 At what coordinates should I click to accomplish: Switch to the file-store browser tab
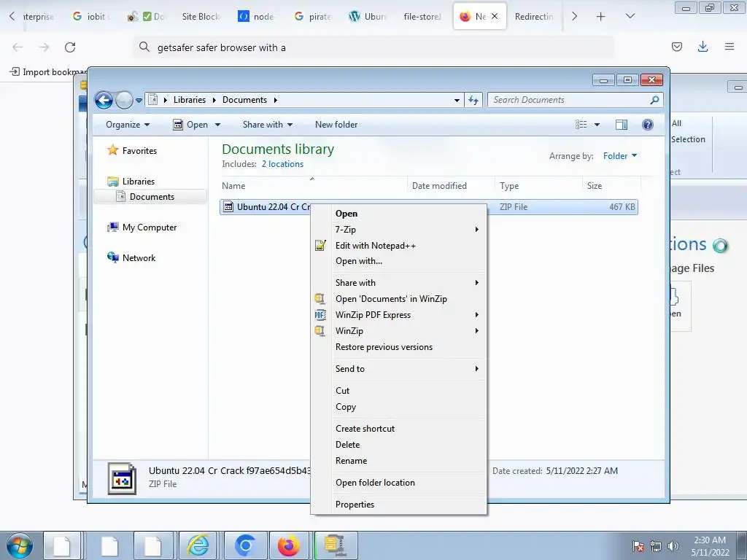[422, 17]
